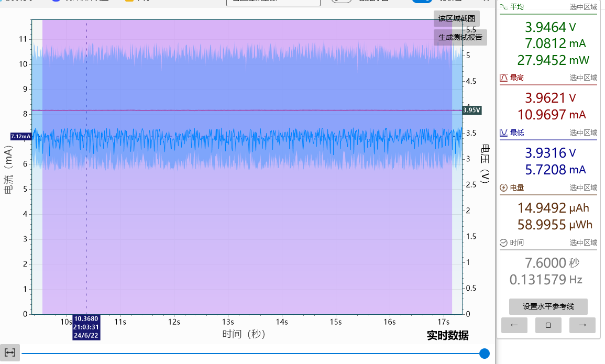Click the 时间 clock icon
Screen dimensions: 605x364
pyautogui.click(x=503, y=242)
